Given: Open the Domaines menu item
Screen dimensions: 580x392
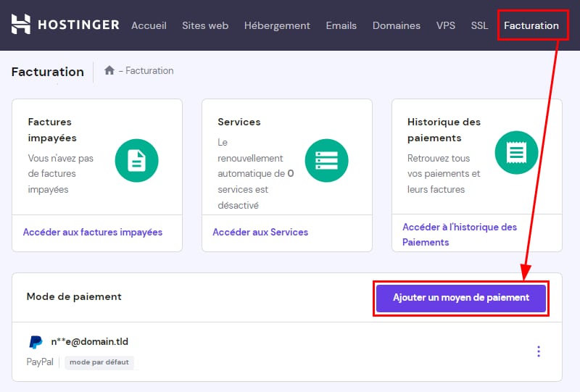Looking at the screenshot, I should tap(396, 25).
